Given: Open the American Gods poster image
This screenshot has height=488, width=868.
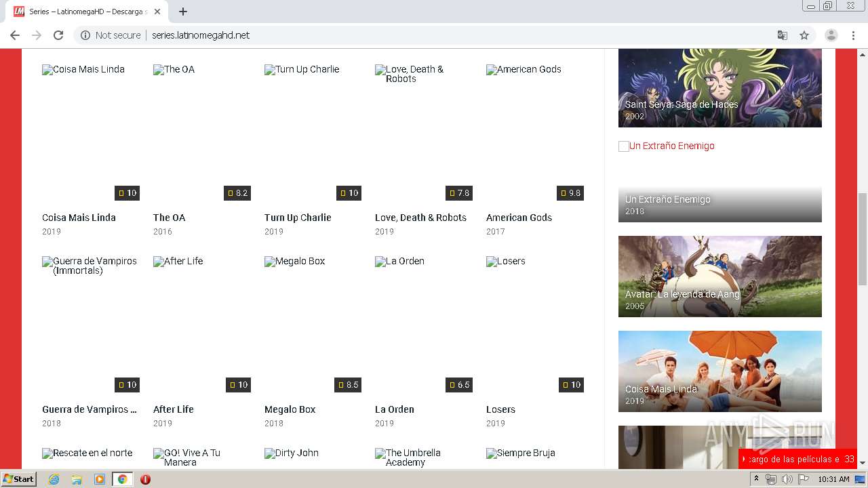Looking at the screenshot, I should click(535, 132).
